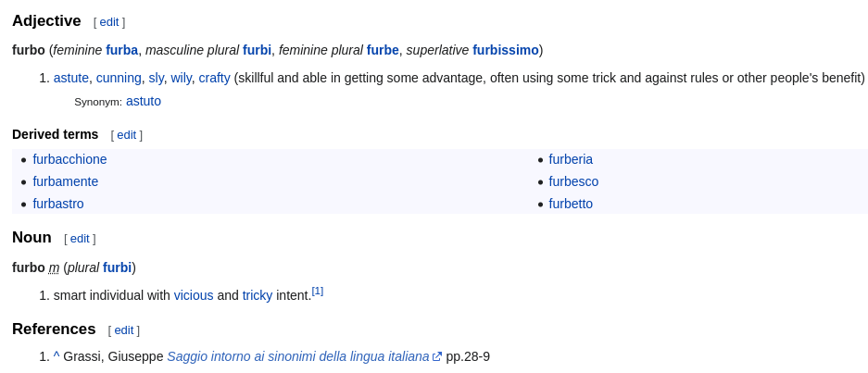Image resolution: width=868 pixels, height=373 pixels.
Task: Open the superlative furbissimo link
Action: pyautogui.click(x=506, y=50)
